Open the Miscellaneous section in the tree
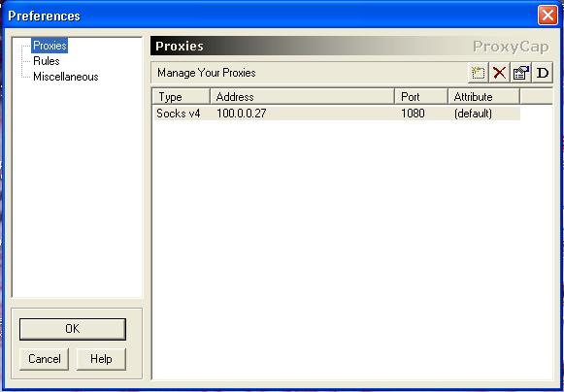Screen dimensions: 564x392 click(66, 77)
